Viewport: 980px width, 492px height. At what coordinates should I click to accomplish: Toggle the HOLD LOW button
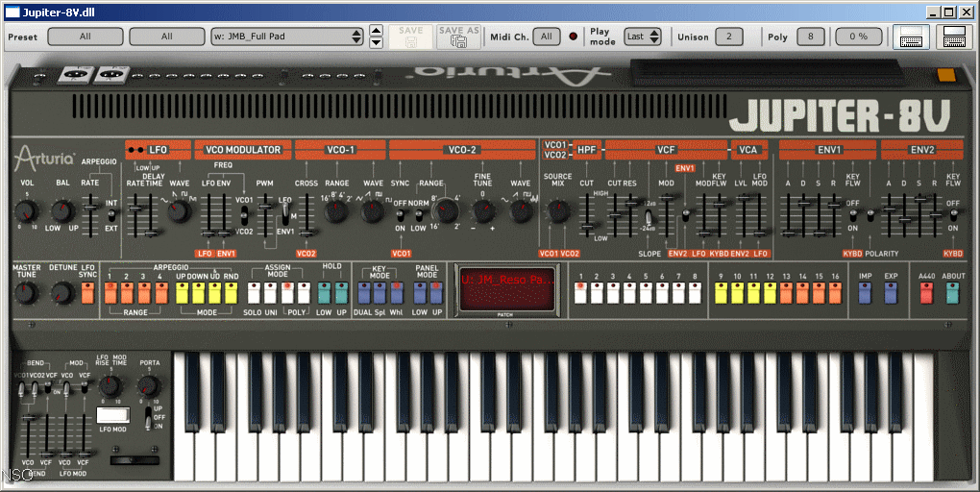coord(324,293)
